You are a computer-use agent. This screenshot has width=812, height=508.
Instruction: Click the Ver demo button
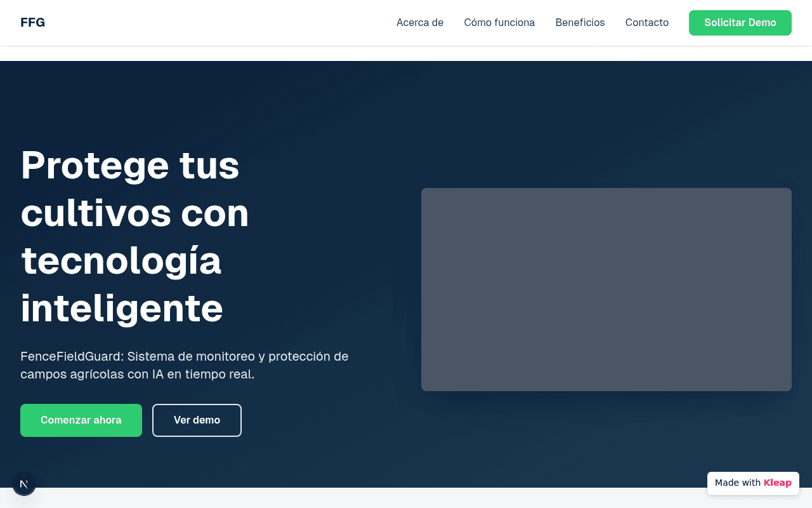click(197, 420)
